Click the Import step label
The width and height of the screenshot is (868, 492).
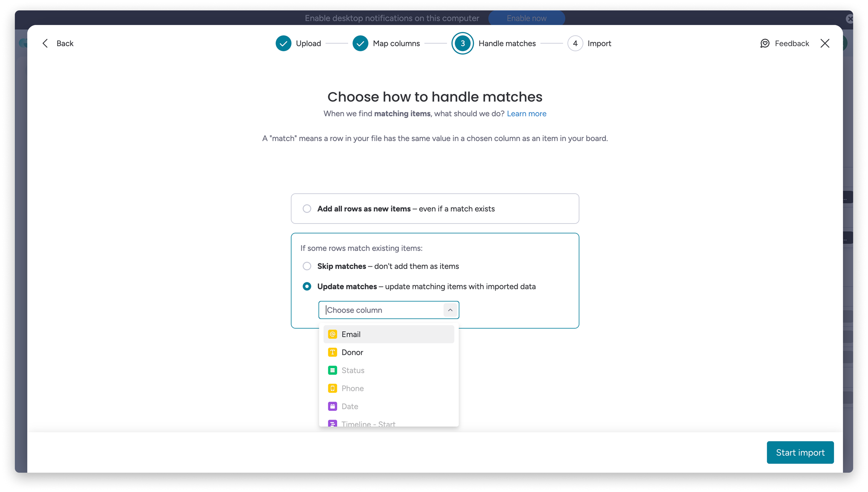(599, 43)
